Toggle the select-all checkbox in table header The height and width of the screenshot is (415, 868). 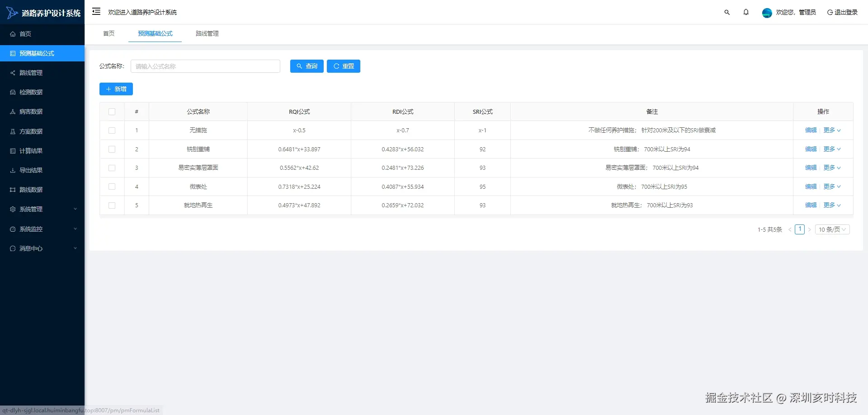pyautogui.click(x=112, y=112)
